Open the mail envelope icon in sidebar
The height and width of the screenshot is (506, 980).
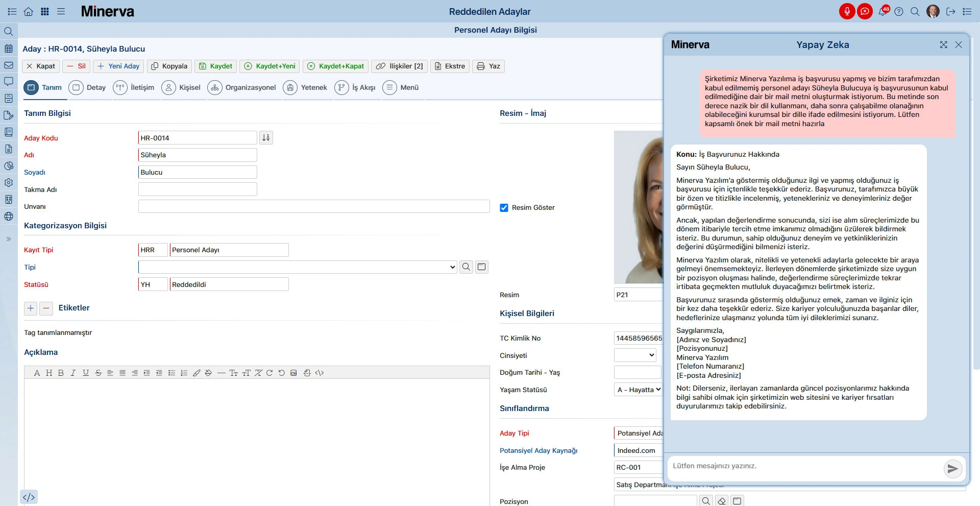tap(9, 65)
